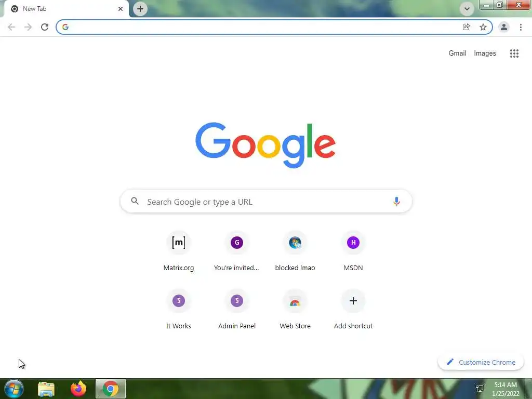Screen dimensions: 532x399
Task: Open the Admin Panel shortcut
Action: 236,309
